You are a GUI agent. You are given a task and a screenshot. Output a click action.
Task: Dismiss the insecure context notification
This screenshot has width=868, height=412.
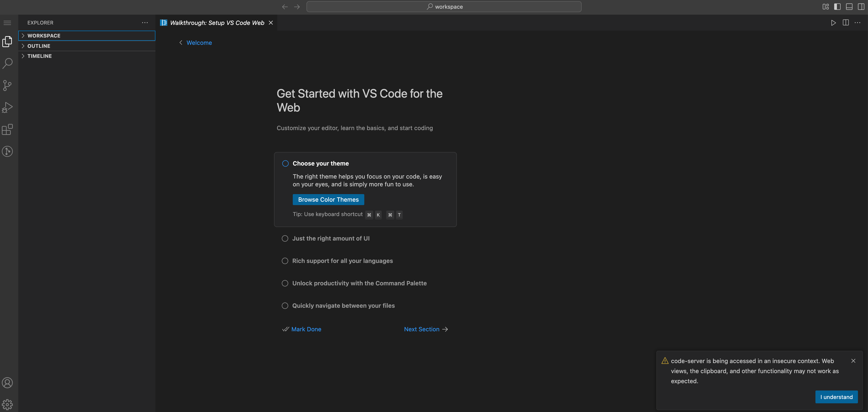point(853,361)
